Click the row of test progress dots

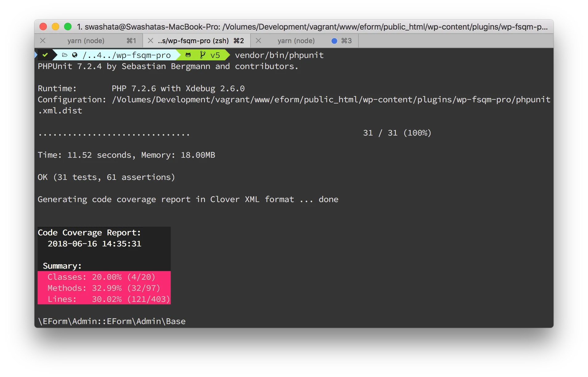[x=114, y=135]
